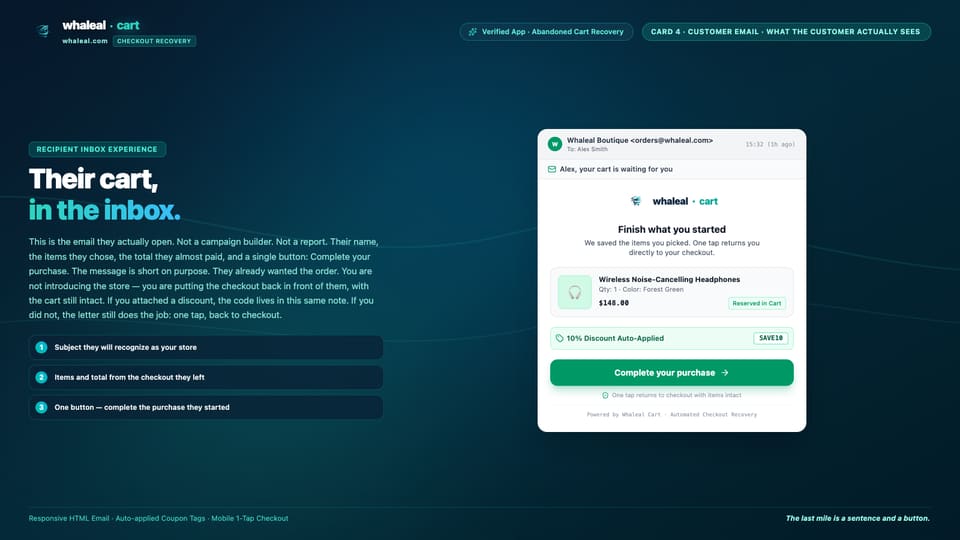Viewport: 960px width, 540px height.
Task: Click the sender address orders@whaleal.com
Action: pyautogui.click(x=672, y=140)
